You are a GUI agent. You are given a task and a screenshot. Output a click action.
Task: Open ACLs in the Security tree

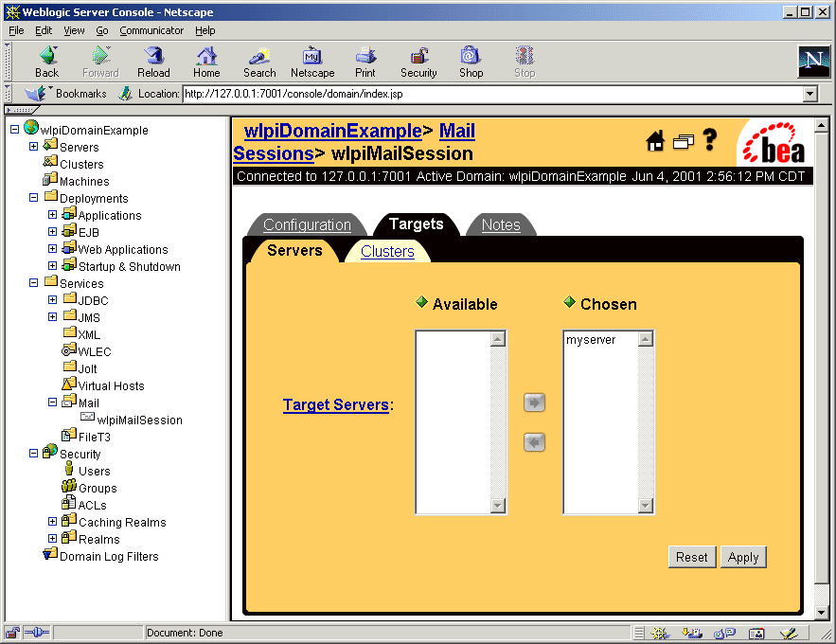click(92, 506)
